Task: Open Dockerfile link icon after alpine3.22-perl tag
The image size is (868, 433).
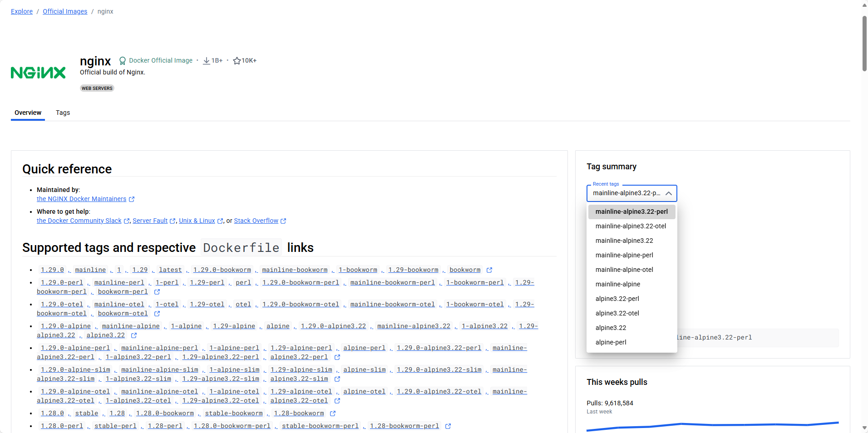Action: pyautogui.click(x=337, y=357)
